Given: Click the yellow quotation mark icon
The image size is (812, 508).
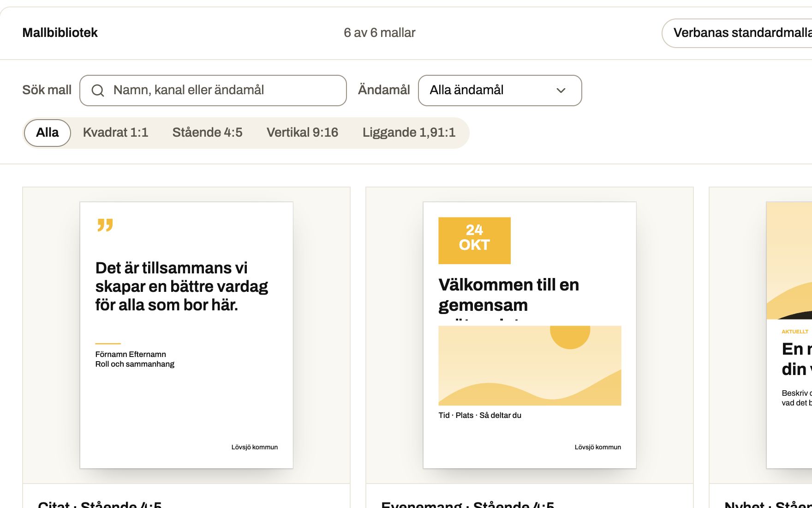Looking at the screenshot, I should 105,225.
